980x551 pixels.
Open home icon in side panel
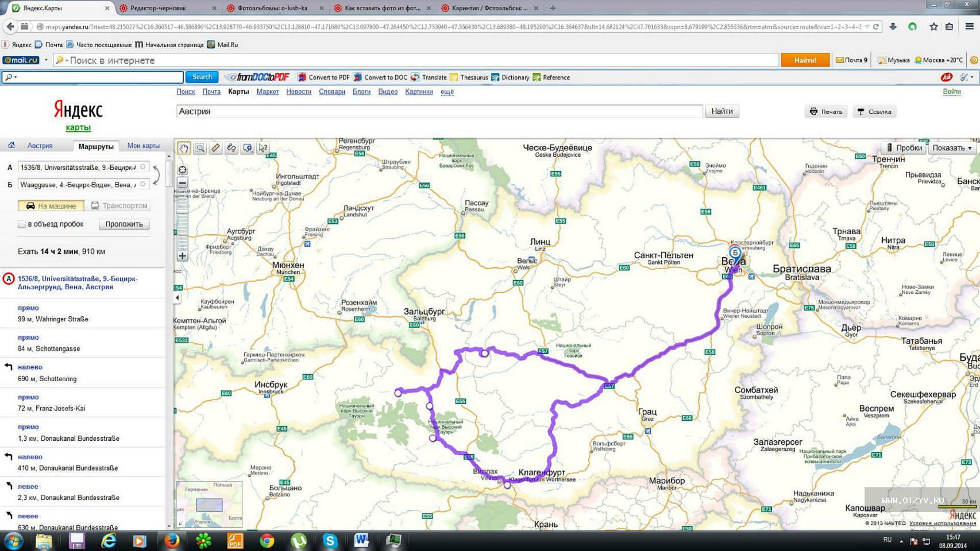click(11, 145)
